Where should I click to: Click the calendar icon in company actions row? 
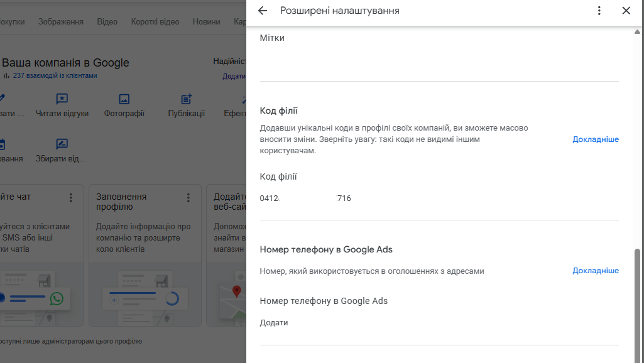click(2, 144)
